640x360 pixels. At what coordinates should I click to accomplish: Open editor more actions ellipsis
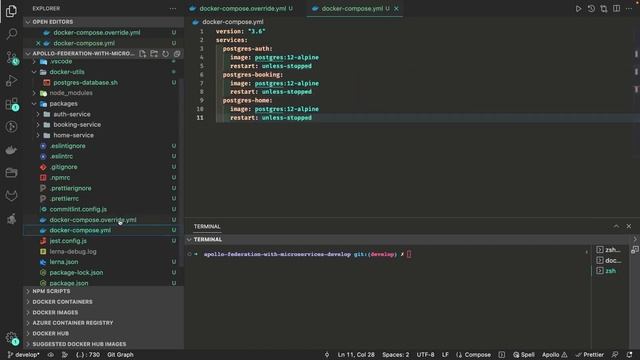coord(629,9)
